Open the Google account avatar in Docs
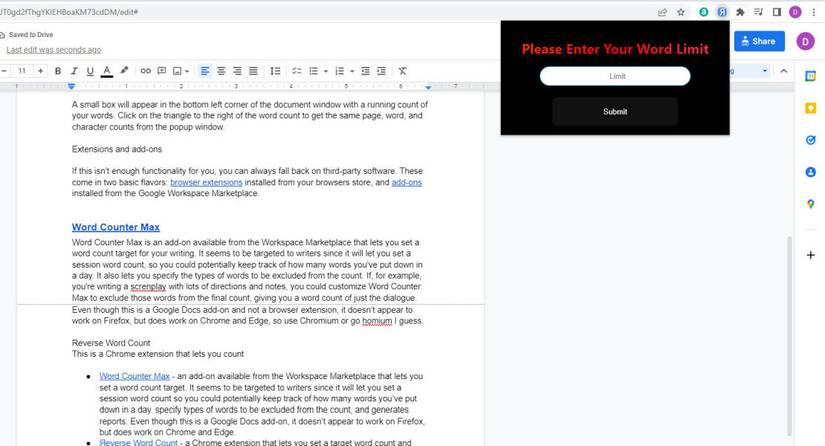The image size is (825, 446). 805,41
